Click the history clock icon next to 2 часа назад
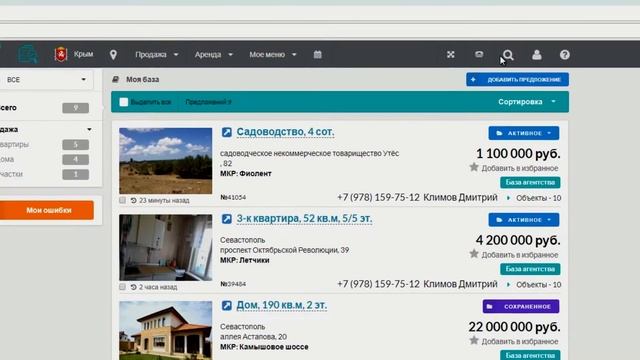The height and width of the screenshot is (360, 640). pos(133,287)
